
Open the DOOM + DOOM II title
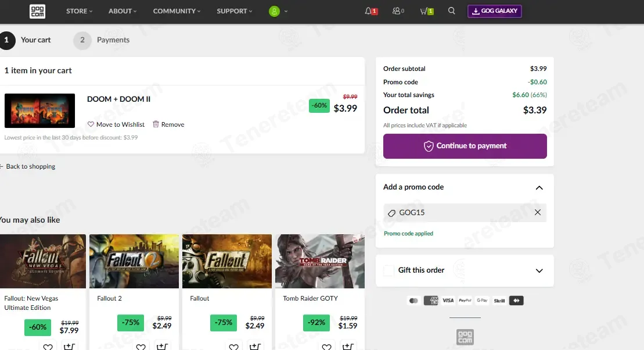(x=118, y=99)
